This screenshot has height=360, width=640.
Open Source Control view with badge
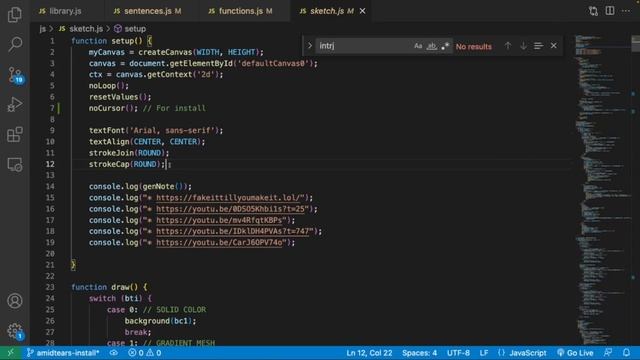point(16,75)
